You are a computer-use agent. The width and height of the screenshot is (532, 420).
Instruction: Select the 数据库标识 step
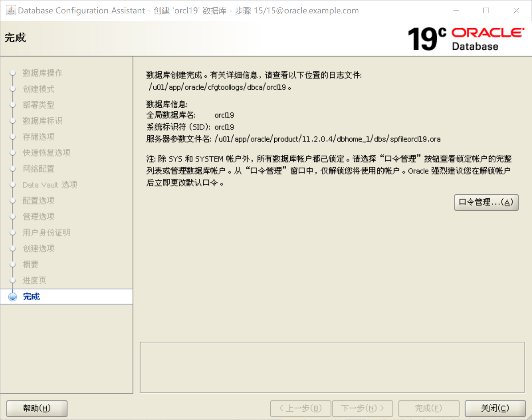(42, 121)
